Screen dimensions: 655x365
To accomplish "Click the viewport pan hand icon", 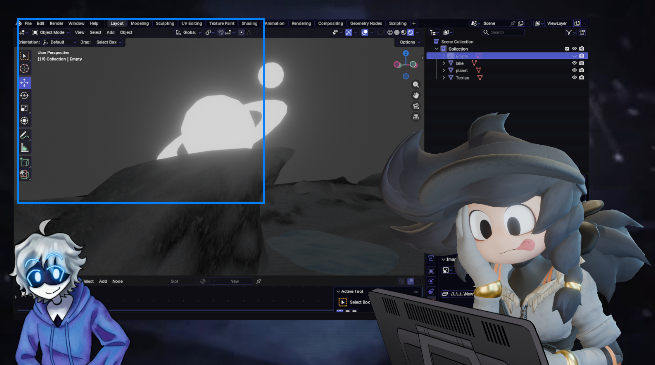I will tap(416, 95).
